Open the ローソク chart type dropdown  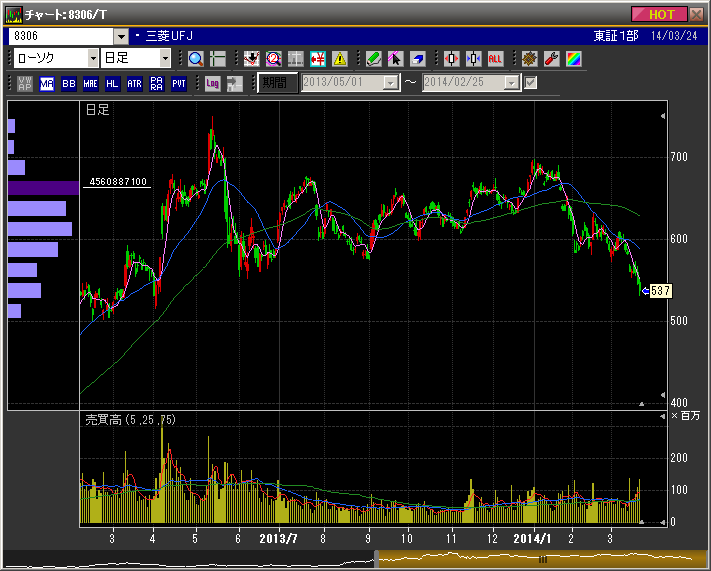93,59
